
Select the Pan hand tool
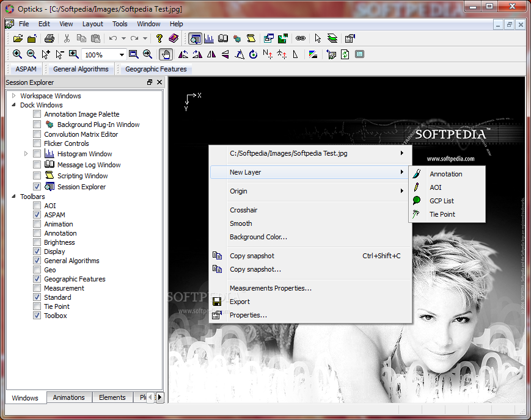coord(166,54)
